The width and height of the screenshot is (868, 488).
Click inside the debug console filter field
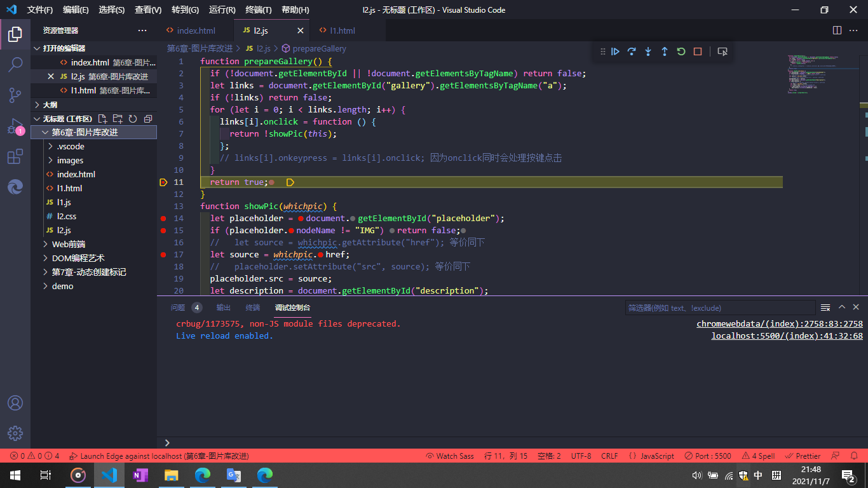(x=719, y=308)
